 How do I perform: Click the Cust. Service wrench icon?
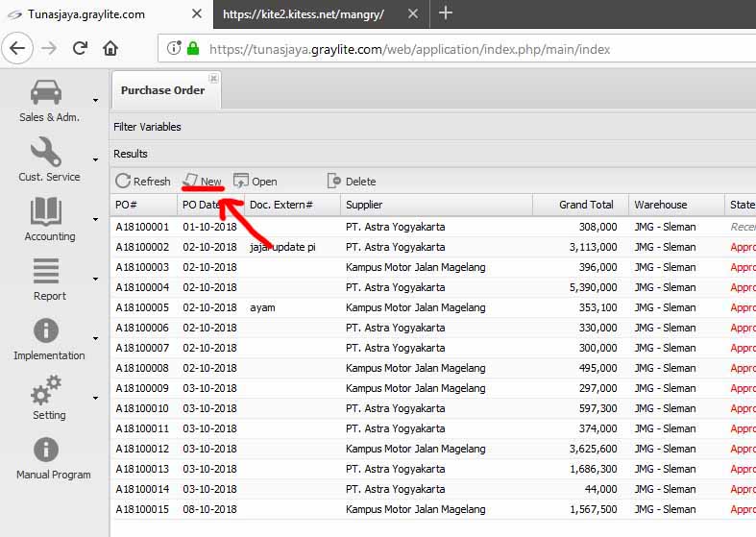click(46, 152)
